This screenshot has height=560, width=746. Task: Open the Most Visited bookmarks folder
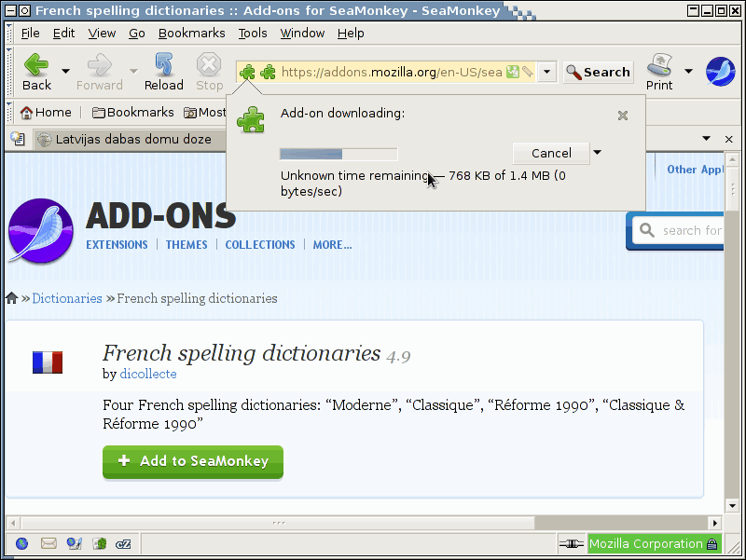[x=205, y=113]
